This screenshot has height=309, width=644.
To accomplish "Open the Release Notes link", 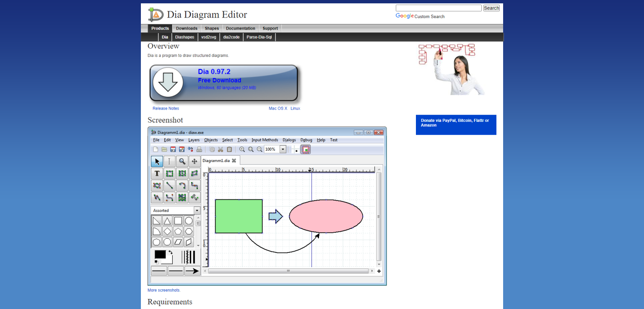I will [x=166, y=108].
